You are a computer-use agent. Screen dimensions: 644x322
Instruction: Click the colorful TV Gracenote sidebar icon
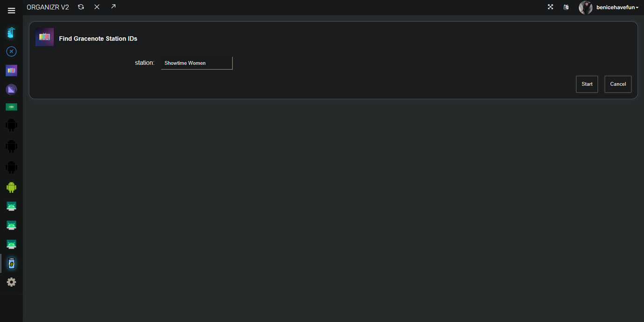click(11, 70)
